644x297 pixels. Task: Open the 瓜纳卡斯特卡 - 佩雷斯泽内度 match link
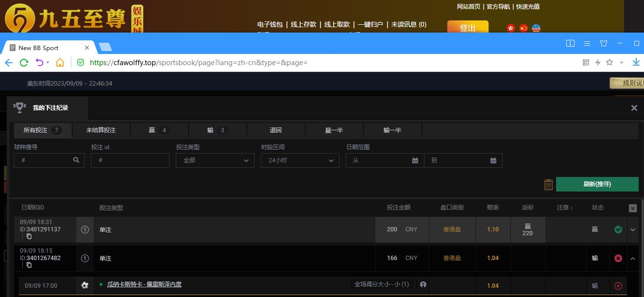click(x=144, y=284)
